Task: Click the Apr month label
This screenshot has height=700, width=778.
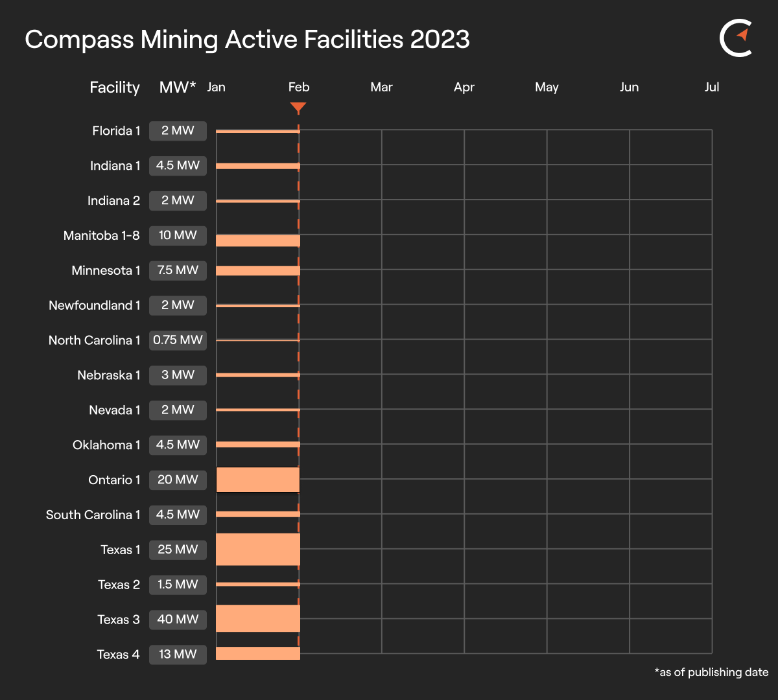Action: click(464, 87)
